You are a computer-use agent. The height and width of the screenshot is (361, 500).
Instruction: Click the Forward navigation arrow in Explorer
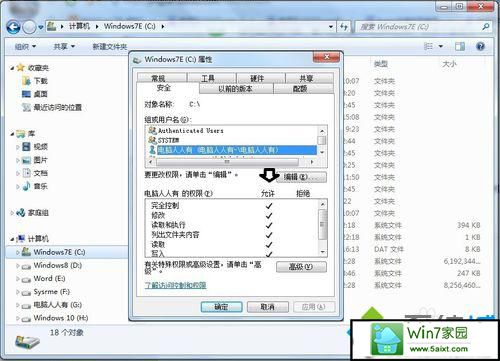click(x=29, y=27)
